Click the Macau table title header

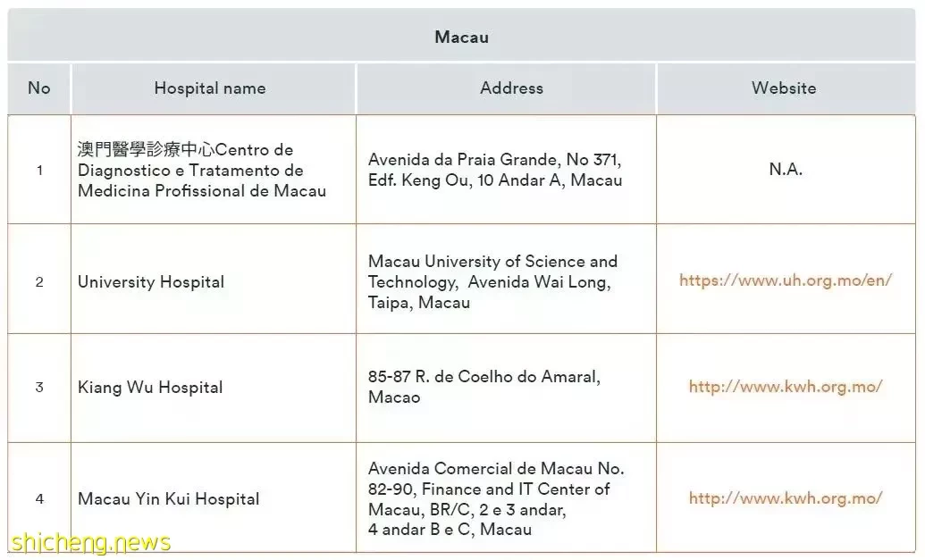click(x=461, y=37)
